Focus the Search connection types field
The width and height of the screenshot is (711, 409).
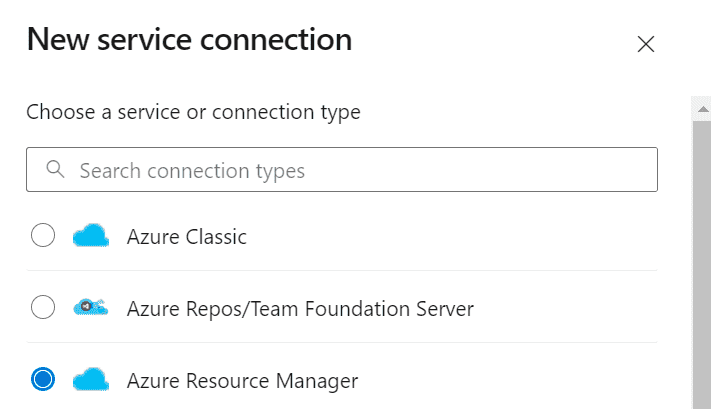pyautogui.click(x=342, y=169)
